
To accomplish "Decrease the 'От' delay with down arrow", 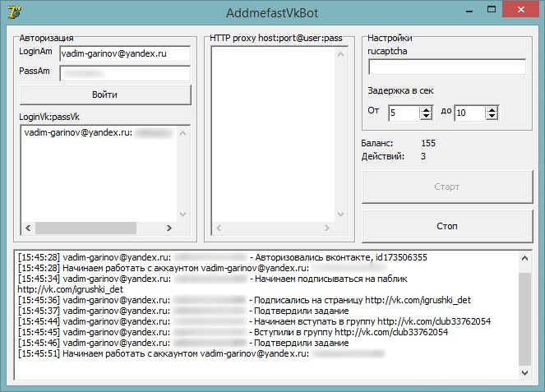I will pyautogui.click(x=426, y=117).
